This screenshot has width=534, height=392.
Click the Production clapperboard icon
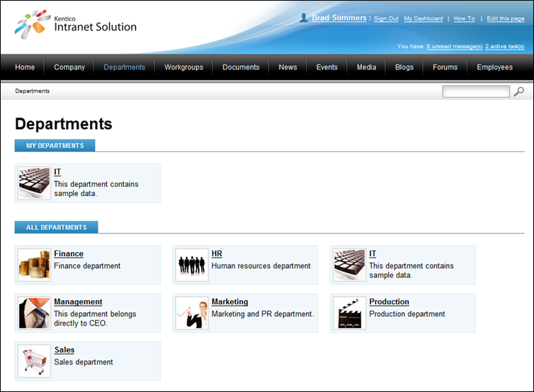[x=349, y=313]
